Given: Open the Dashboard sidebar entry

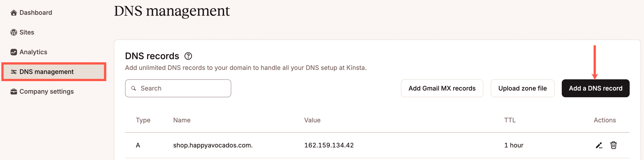Looking at the screenshot, I should [36, 13].
